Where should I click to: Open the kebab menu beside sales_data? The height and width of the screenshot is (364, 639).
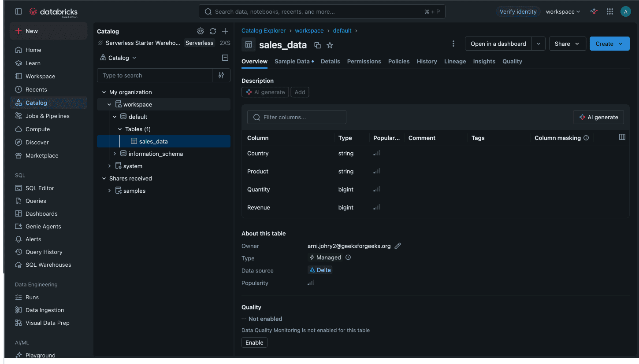(x=453, y=44)
